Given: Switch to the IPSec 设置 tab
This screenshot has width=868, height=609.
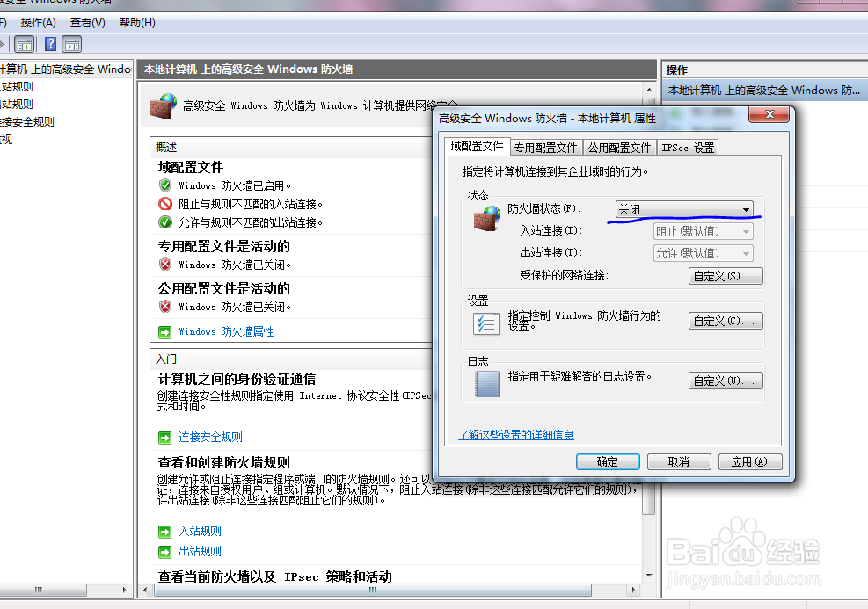Looking at the screenshot, I should [688, 148].
